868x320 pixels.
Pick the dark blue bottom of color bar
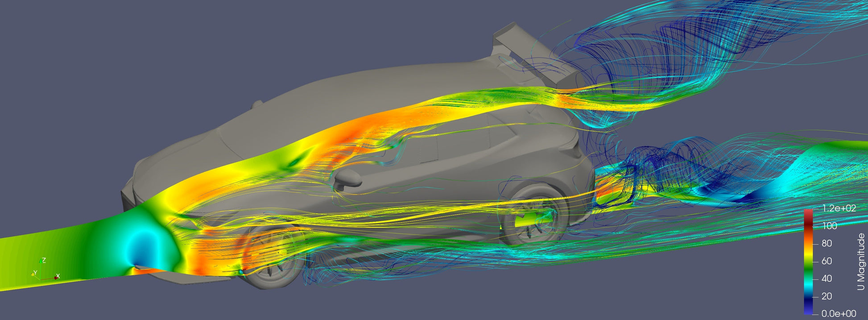(x=808, y=308)
